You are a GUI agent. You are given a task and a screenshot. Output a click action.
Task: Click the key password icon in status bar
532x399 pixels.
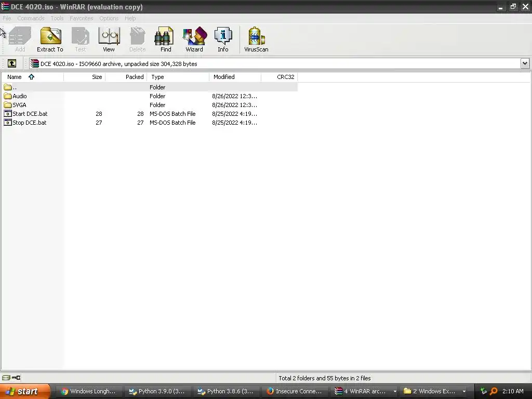click(16, 378)
